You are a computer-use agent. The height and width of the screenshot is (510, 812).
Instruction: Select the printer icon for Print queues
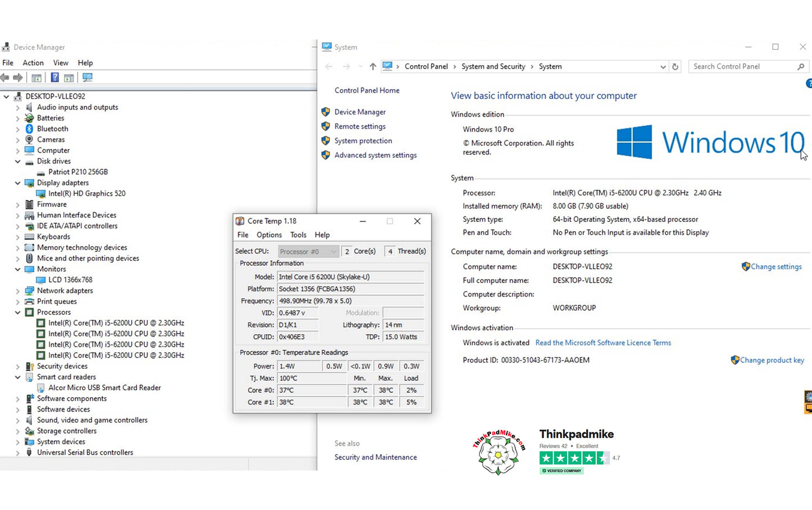[29, 302]
